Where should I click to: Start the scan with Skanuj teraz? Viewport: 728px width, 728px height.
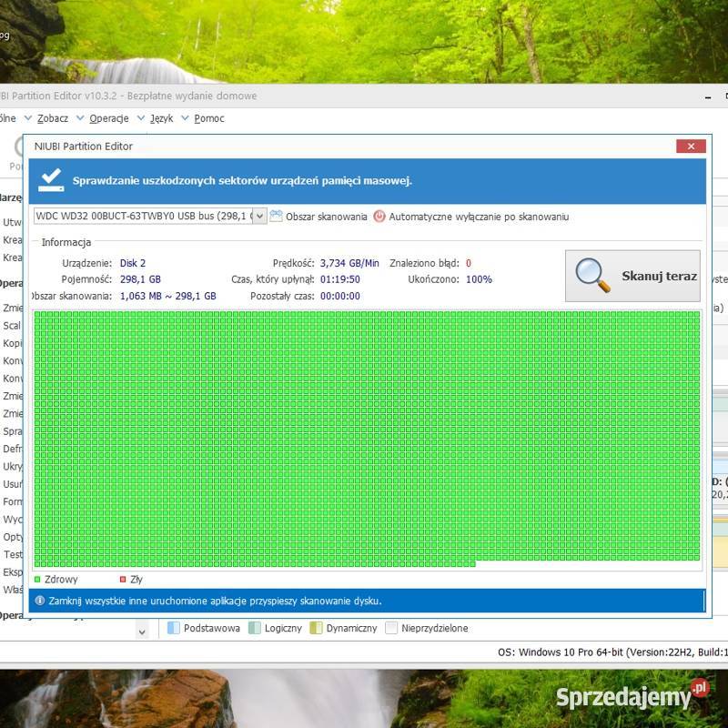point(632,276)
